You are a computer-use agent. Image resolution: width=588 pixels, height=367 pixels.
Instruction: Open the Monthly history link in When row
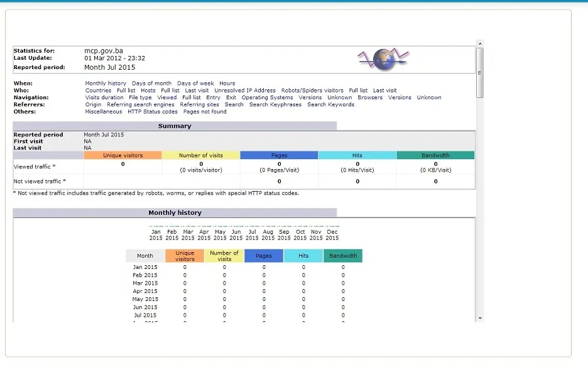106,84
